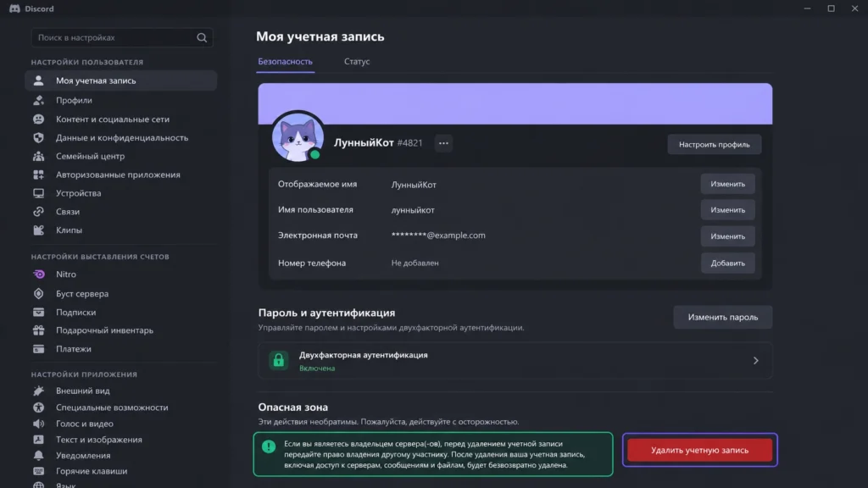
Task: Click the Profiles sidebar icon
Action: (x=38, y=100)
